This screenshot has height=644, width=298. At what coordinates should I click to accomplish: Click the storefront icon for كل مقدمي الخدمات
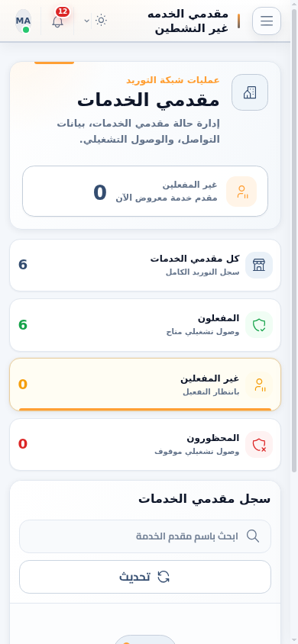click(259, 265)
